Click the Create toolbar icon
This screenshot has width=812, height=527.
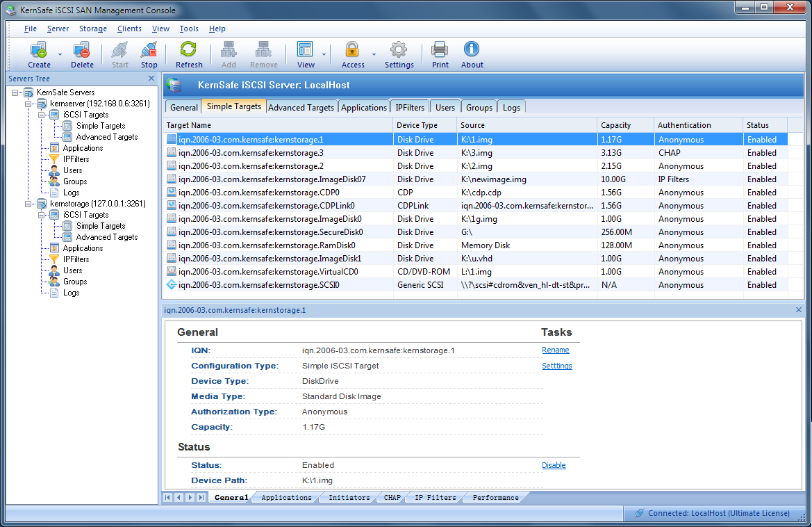tap(39, 50)
